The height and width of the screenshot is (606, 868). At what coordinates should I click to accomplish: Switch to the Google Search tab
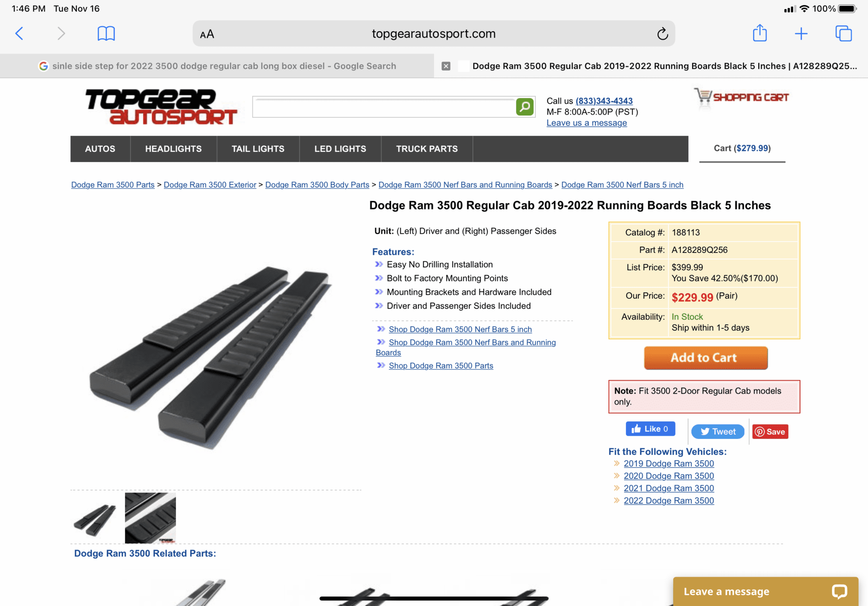coord(217,66)
